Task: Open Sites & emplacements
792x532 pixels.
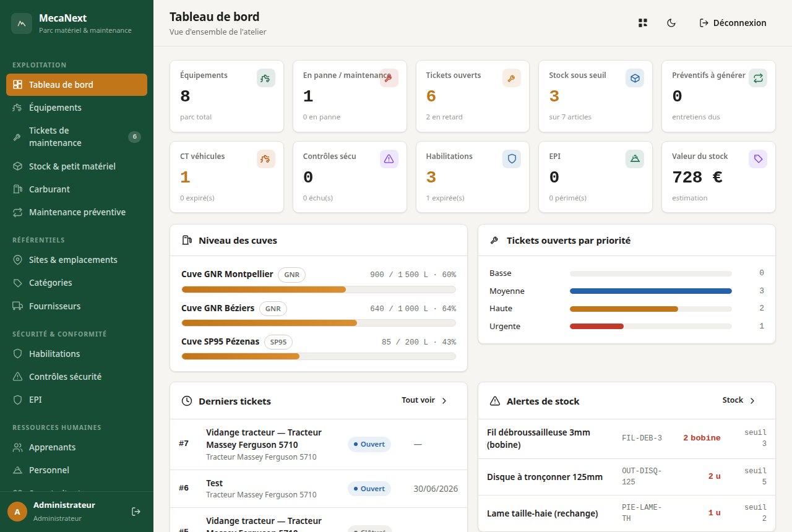Action: [x=77, y=260]
